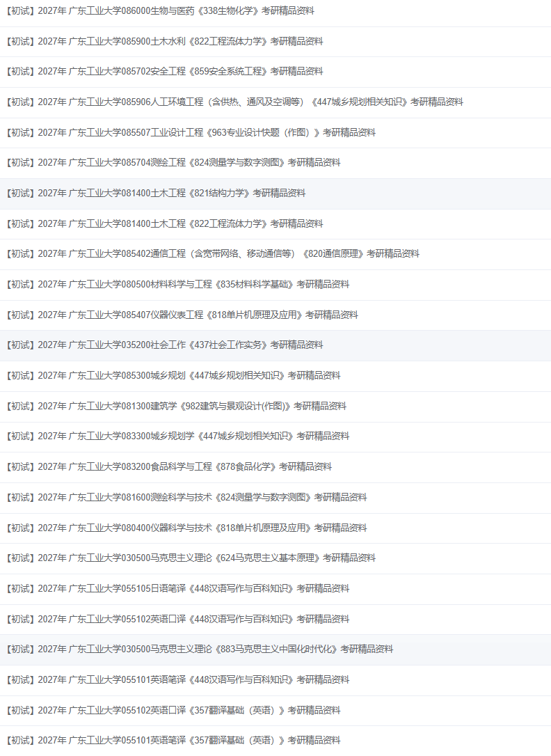Select the 083200食品科学与工程《878食品化学》entry

point(169,466)
